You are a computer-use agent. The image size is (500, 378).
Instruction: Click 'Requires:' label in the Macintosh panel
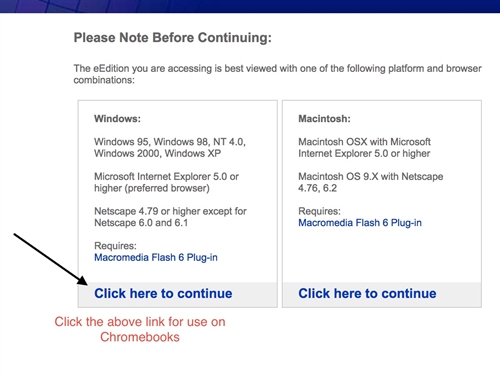pos(319,211)
